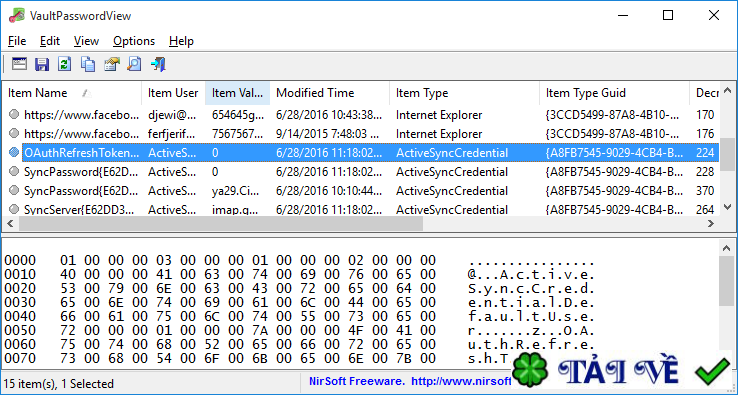This screenshot has height=395, width=738.
Task: Open the Edit menu
Action: click(49, 41)
